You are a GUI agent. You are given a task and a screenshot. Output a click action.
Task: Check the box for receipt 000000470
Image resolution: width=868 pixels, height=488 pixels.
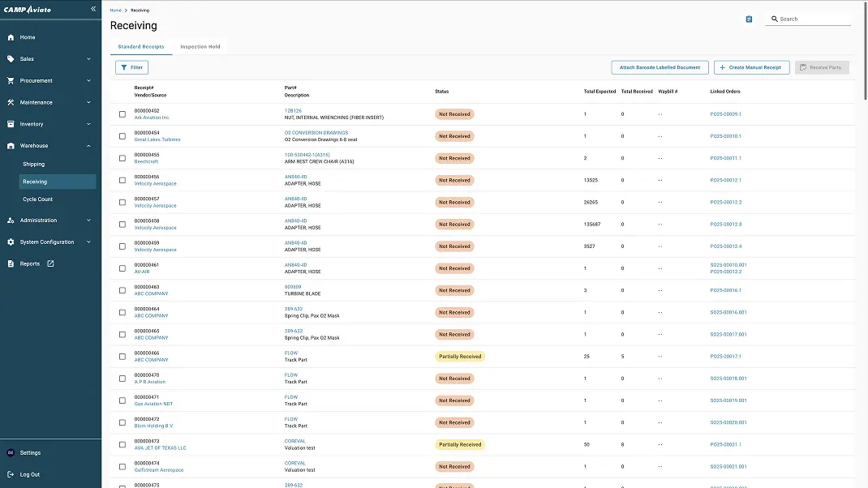click(122, 379)
